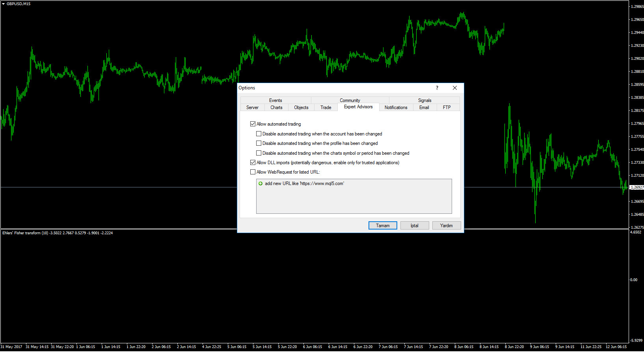Screen dimensions: 644x352
Task: Switch to the Server tab
Action: tap(252, 107)
